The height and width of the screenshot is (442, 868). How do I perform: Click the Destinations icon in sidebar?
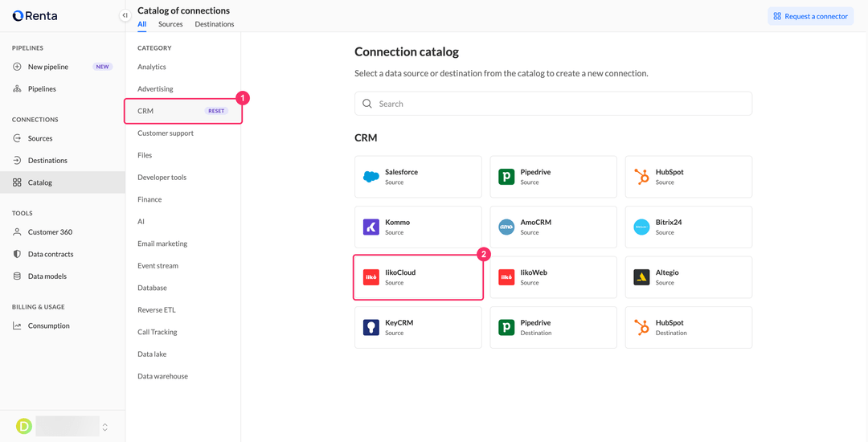(x=17, y=161)
